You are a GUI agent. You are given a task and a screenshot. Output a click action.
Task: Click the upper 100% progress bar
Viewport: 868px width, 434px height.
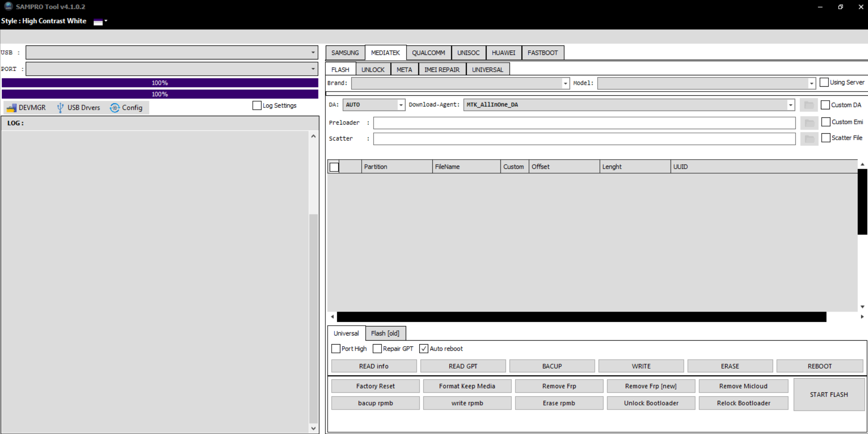pos(160,83)
